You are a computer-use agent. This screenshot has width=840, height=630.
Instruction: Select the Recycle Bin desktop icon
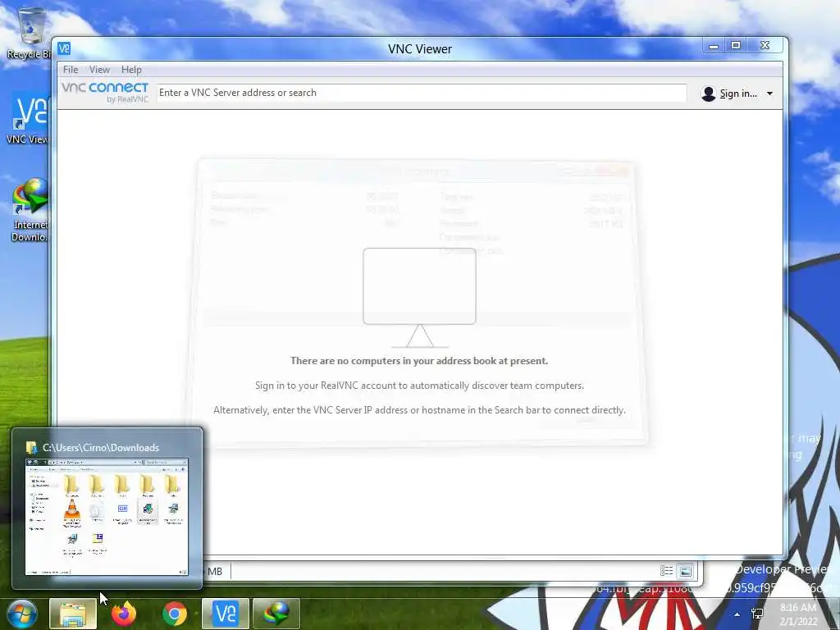tap(30, 34)
